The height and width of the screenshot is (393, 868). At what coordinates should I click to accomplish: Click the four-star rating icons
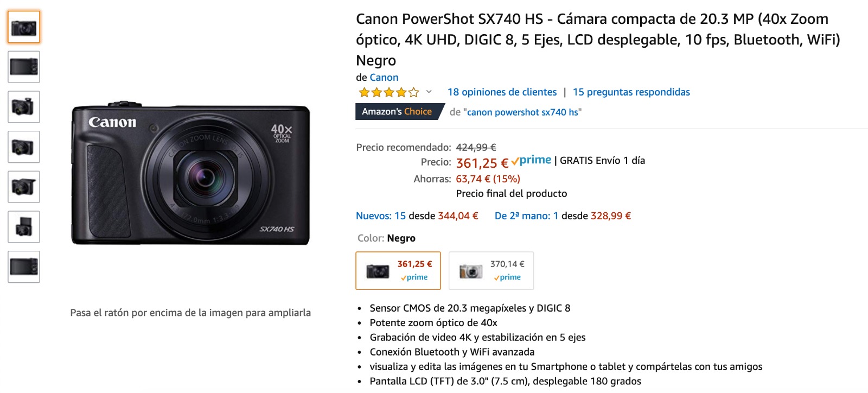(x=388, y=92)
